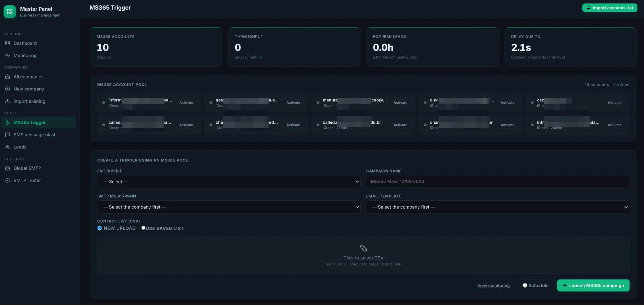This screenshot has width=644, height=305.
Task: Click the SMS message blast chat icon
Action: [8, 135]
